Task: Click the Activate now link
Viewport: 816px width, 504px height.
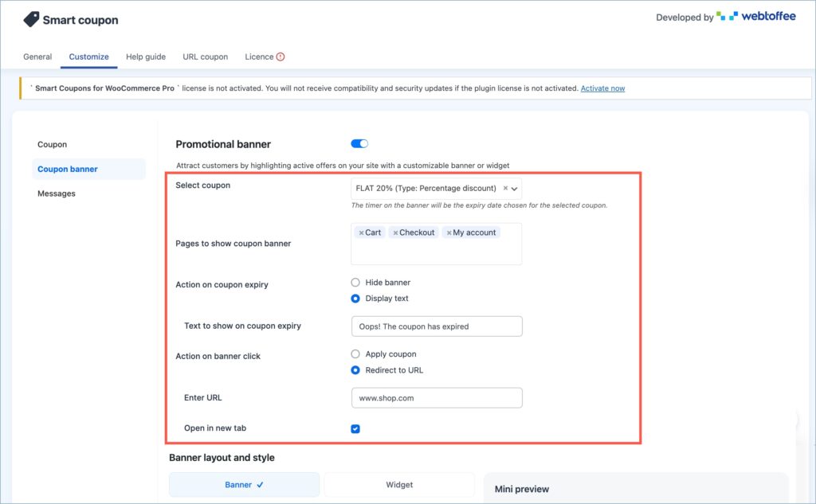Action: pyautogui.click(x=602, y=88)
